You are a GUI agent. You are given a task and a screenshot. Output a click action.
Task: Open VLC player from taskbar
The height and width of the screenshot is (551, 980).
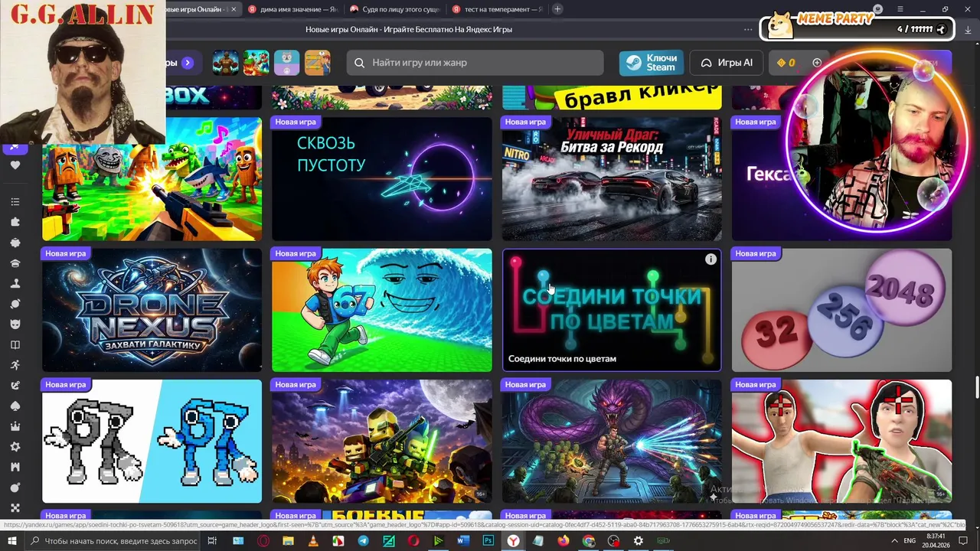tap(313, 541)
